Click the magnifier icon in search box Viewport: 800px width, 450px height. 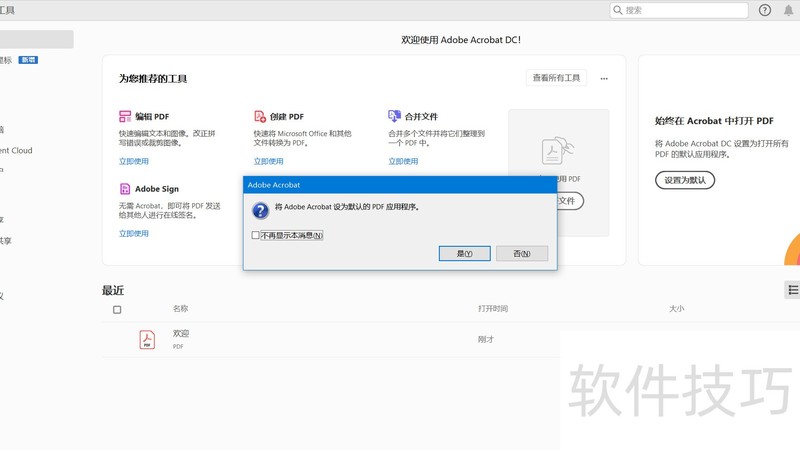point(617,10)
